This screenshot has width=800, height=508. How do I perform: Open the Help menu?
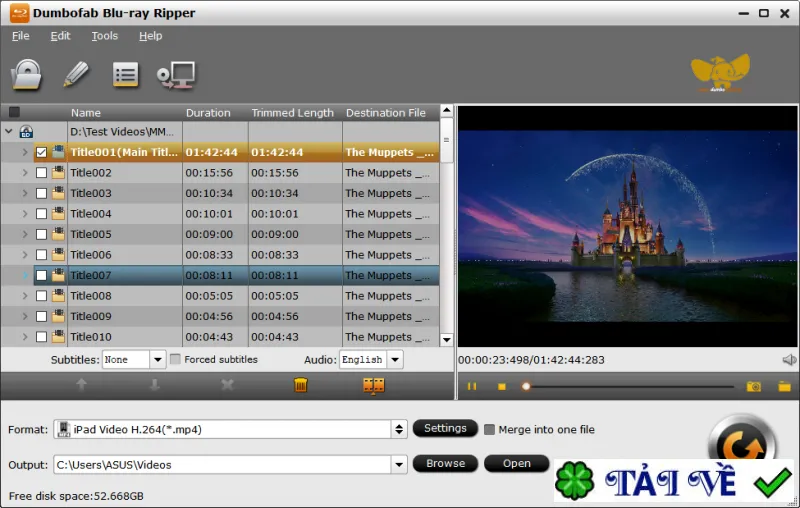point(151,36)
